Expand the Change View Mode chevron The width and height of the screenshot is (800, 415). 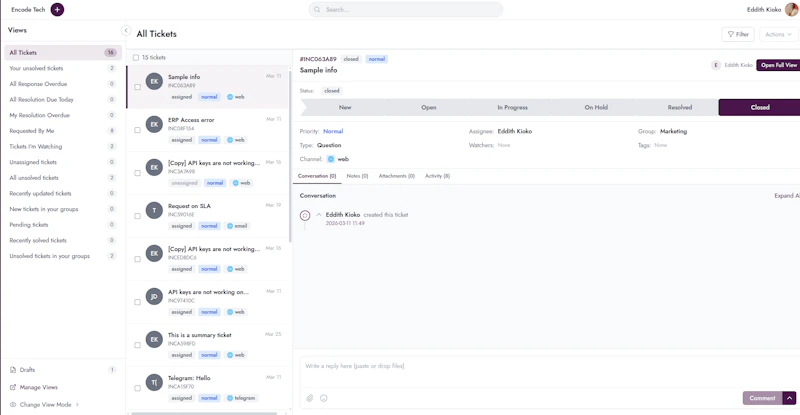[x=78, y=404]
